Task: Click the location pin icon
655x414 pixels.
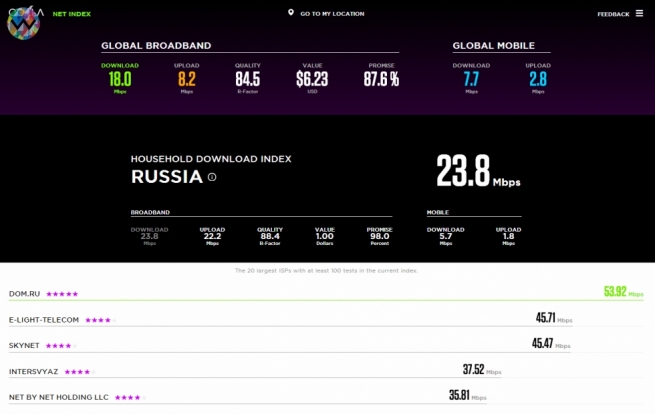Action: 291,13
